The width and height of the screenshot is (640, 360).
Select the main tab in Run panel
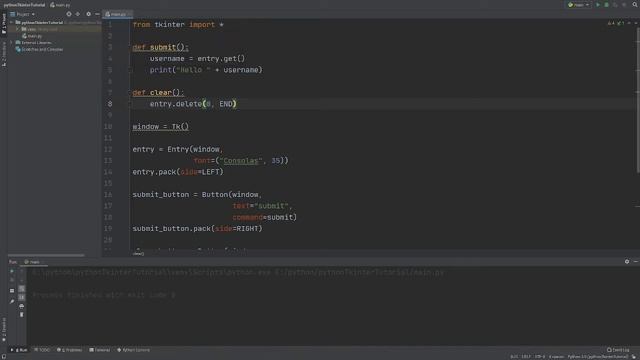pos(33,262)
